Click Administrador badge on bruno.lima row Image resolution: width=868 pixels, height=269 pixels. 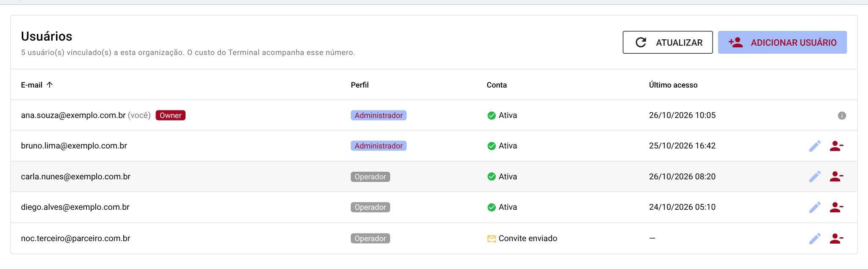379,146
